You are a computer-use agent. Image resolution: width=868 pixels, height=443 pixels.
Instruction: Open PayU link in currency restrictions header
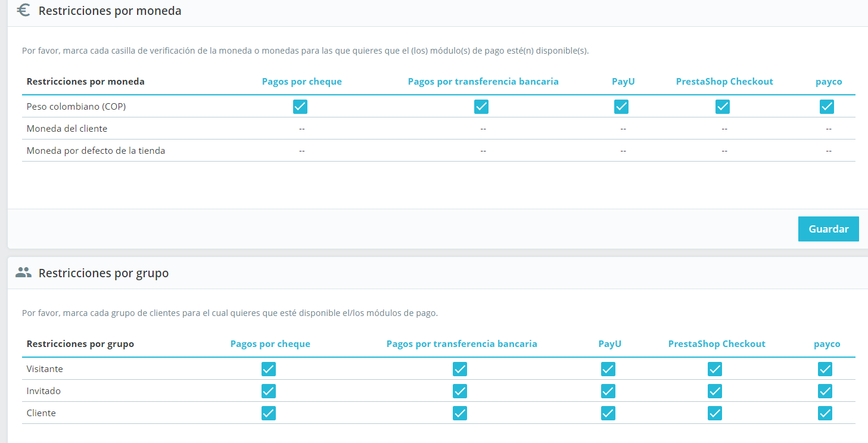623,82
